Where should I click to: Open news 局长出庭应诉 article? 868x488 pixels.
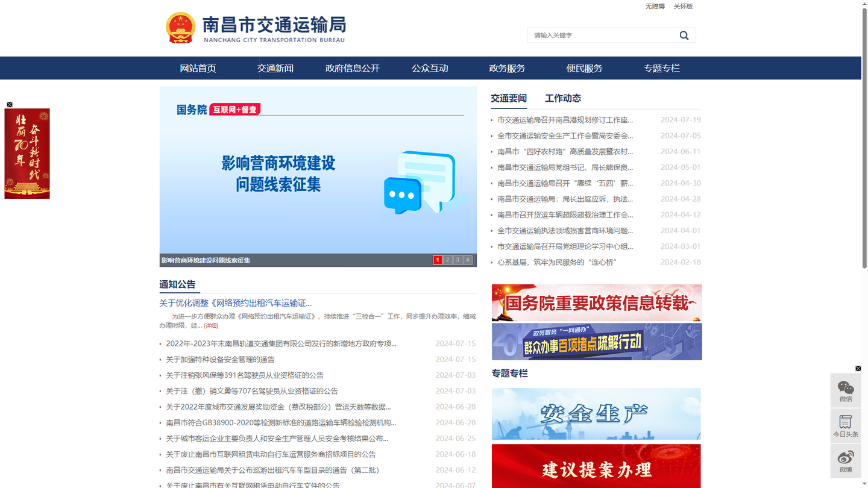tap(565, 199)
